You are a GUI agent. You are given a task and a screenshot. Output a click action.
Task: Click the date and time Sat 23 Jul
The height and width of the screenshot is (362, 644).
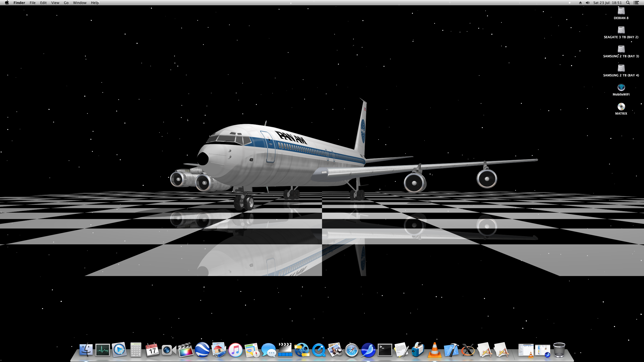pos(607,3)
